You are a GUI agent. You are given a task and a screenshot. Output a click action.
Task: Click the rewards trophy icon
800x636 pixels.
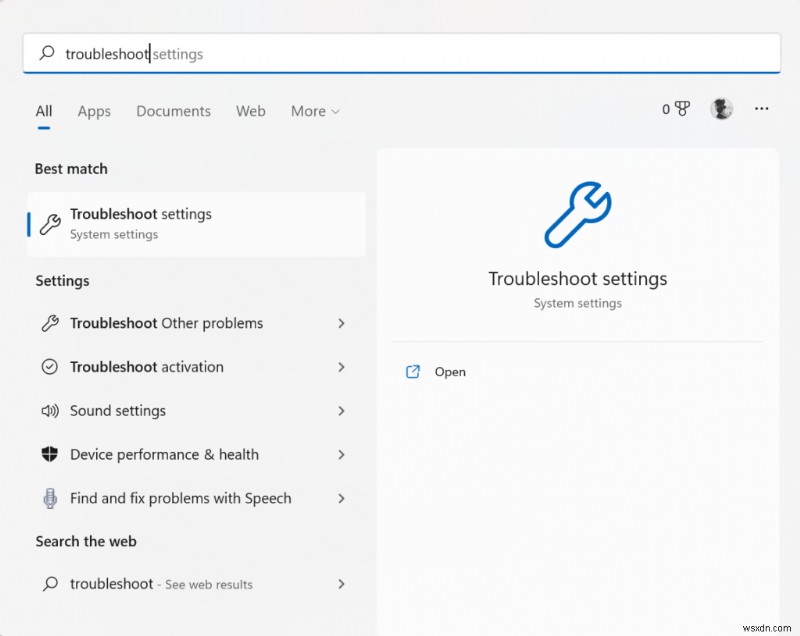point(683,109)
